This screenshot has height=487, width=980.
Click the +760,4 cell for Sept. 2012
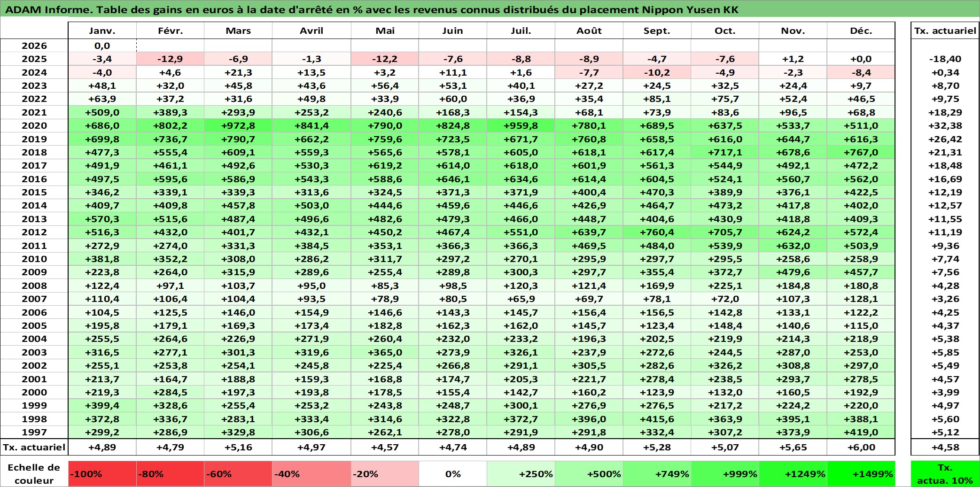[x=657, y=232]
